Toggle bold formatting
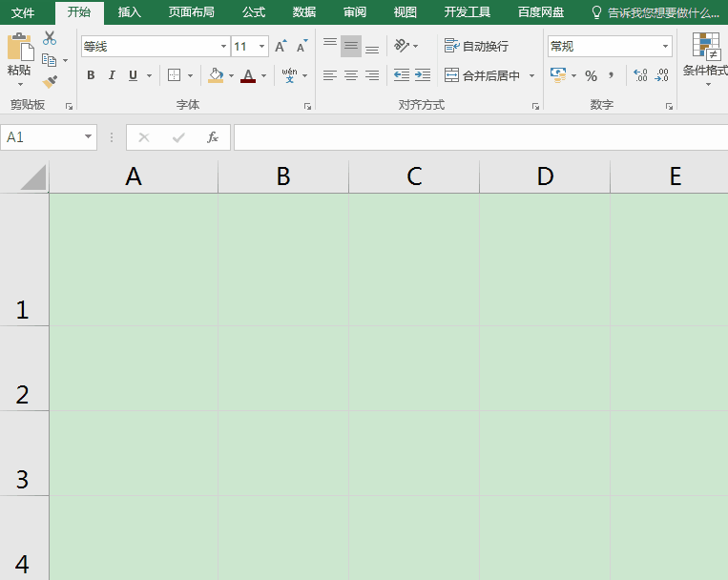 pyautogui.click(x=91, y=74)
